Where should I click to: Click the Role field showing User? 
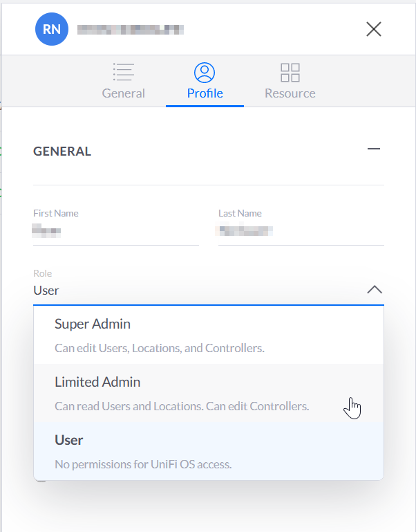point(209,291)
